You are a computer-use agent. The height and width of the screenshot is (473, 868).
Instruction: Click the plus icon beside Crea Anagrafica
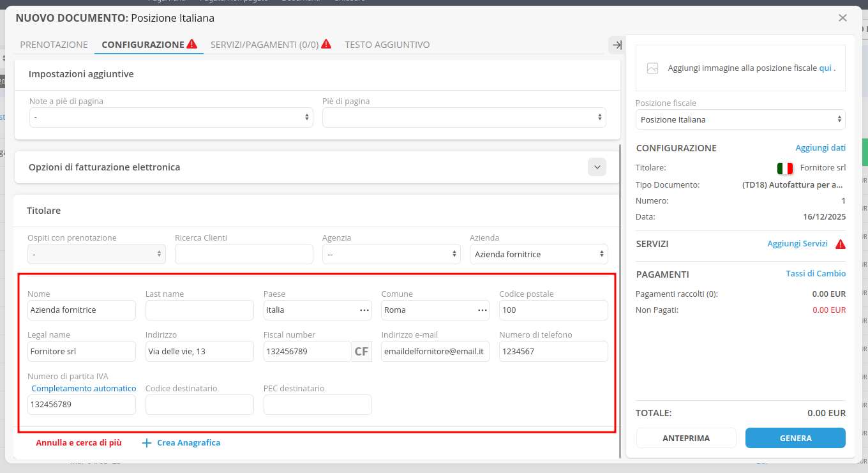pos(147,443)
